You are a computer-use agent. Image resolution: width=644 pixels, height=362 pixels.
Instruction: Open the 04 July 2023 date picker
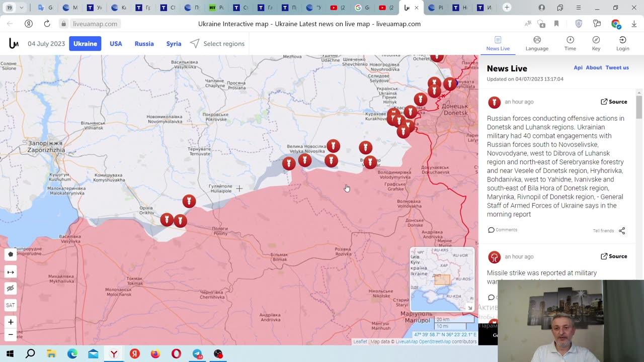(x=46, y=44)
